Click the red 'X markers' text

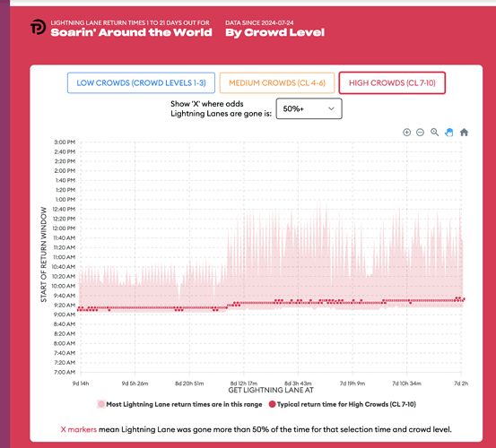point(79,429)
